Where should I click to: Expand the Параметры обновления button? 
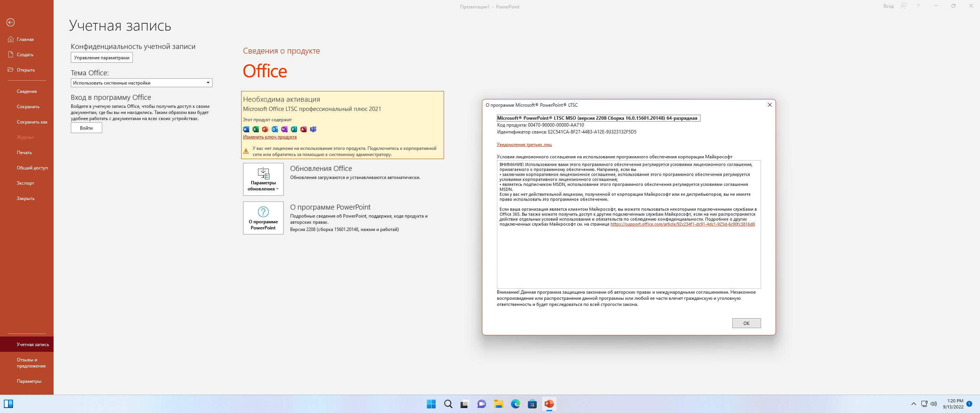pos(263,179)
